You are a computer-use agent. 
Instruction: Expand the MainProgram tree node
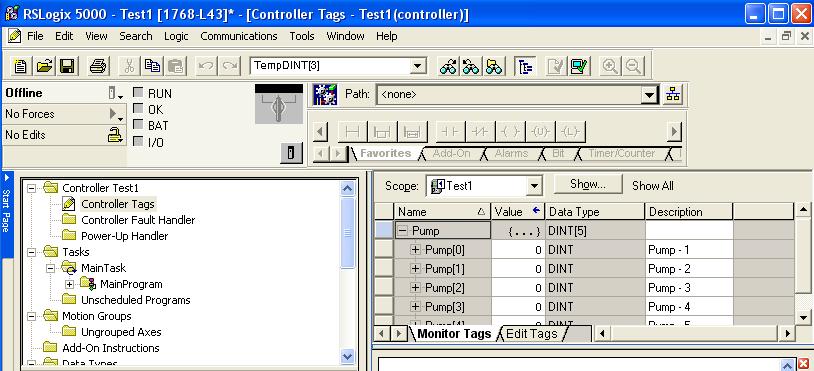click(x=70, y=284)
